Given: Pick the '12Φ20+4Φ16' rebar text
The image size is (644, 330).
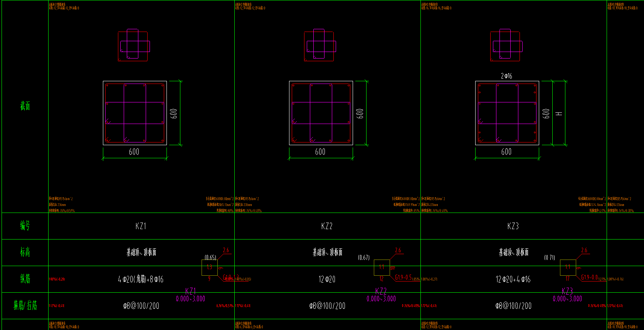Looking at the screenshot, I should [513, 279].
